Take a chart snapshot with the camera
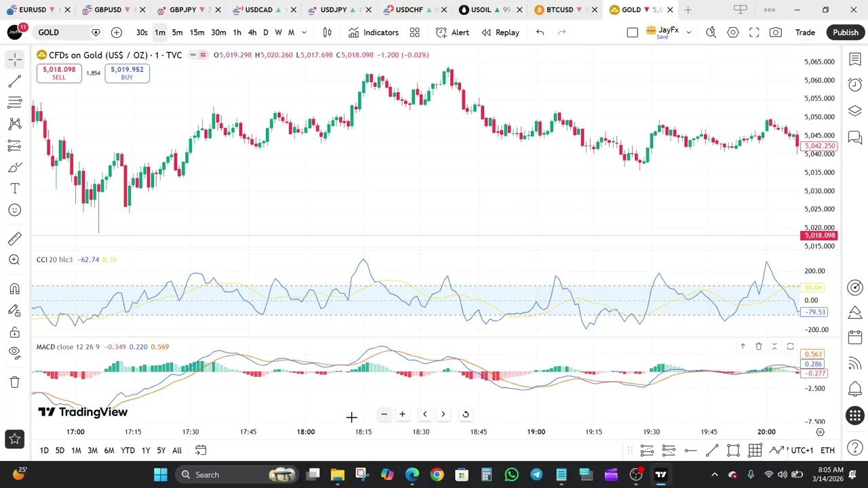Image resolution: width=868 pixels, height=488 pixels. (775, 33)
